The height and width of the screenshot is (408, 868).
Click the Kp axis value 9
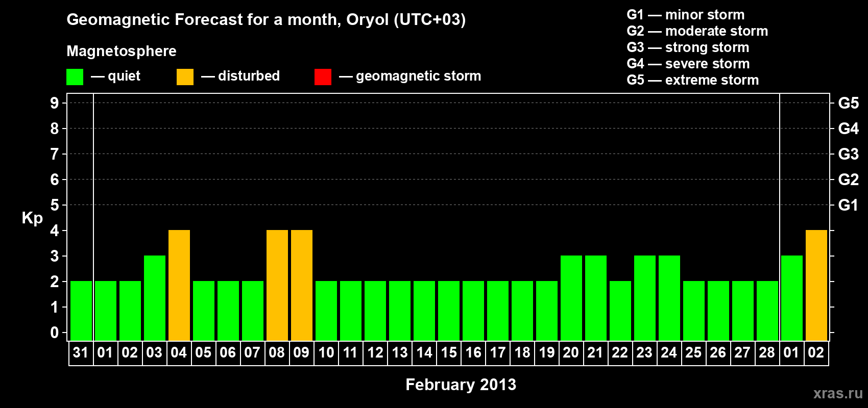[55, 103]
